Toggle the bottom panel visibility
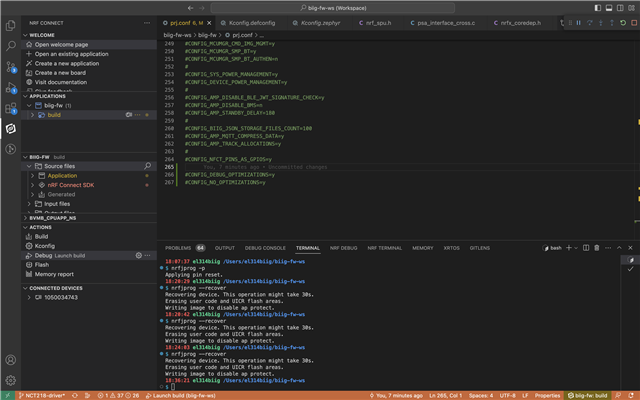Image resolution: width=640 pixels, height=400 pixels. [x=609, y=8]
